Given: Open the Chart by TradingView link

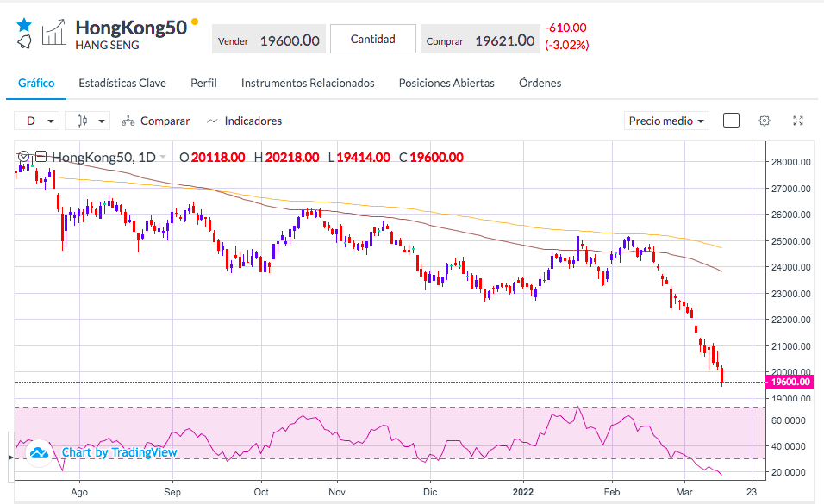Looking at the screenshot, I should coord(119,452).
